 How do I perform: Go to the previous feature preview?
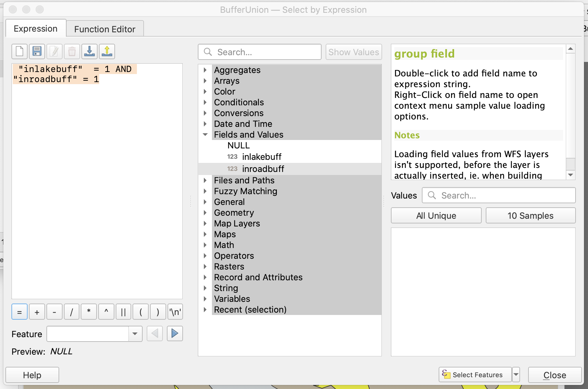tap(155, 334)
